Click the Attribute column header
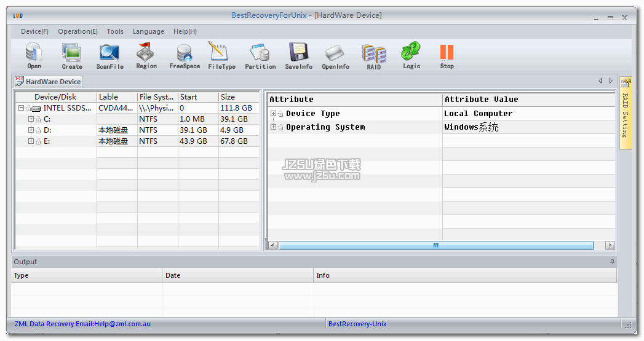Screen dimensions: 644x341 coord(355,100)
